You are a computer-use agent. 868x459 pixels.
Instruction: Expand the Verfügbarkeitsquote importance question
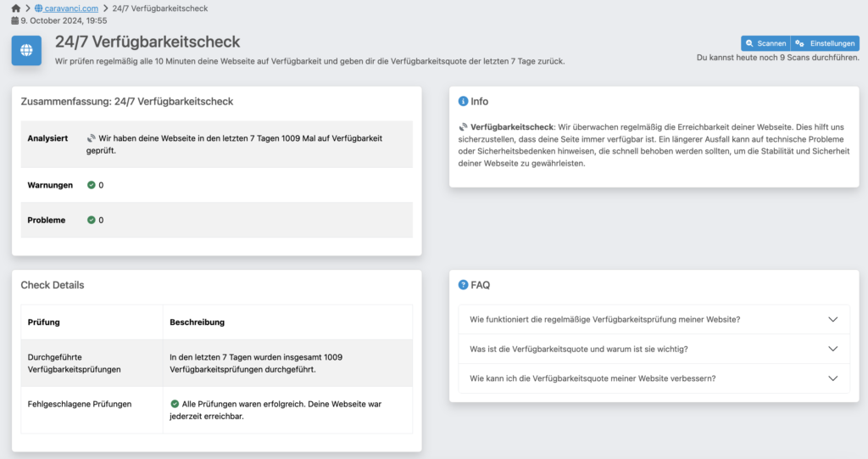tap(654, 349)
